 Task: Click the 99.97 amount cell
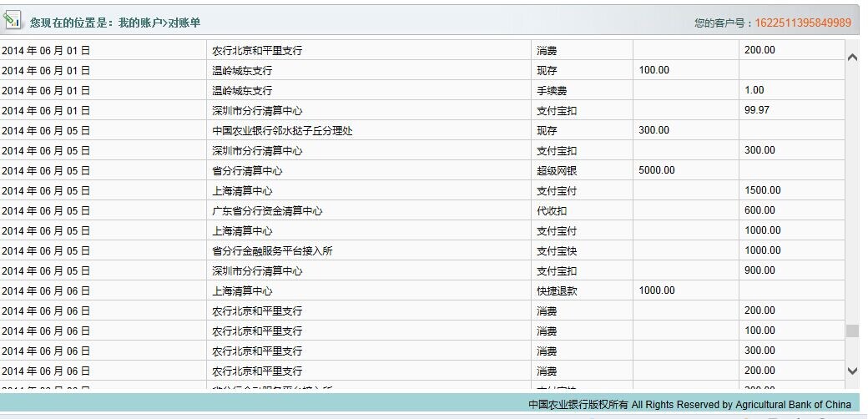[x=757, y=109]
